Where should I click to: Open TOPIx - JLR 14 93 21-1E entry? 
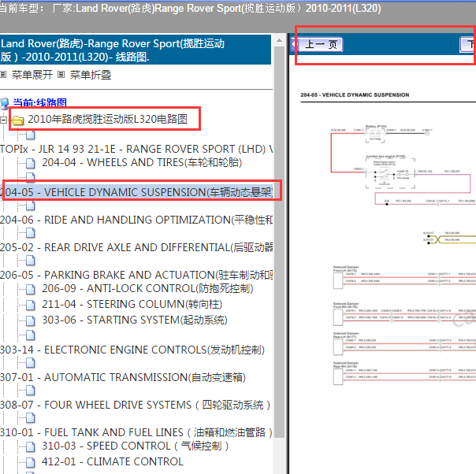tap(136, 149)
